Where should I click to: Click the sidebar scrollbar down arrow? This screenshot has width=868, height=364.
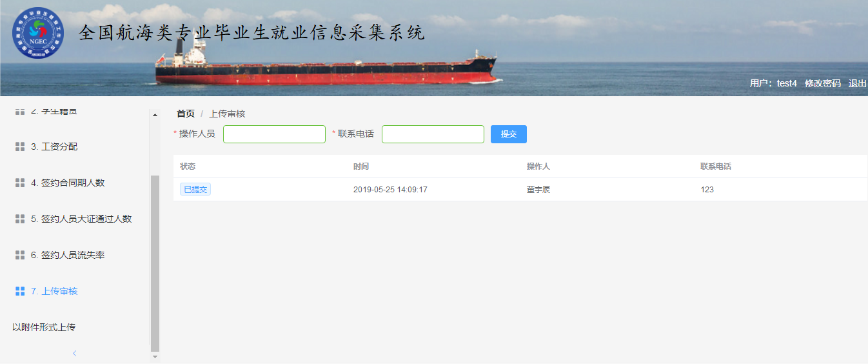[155, 356]
